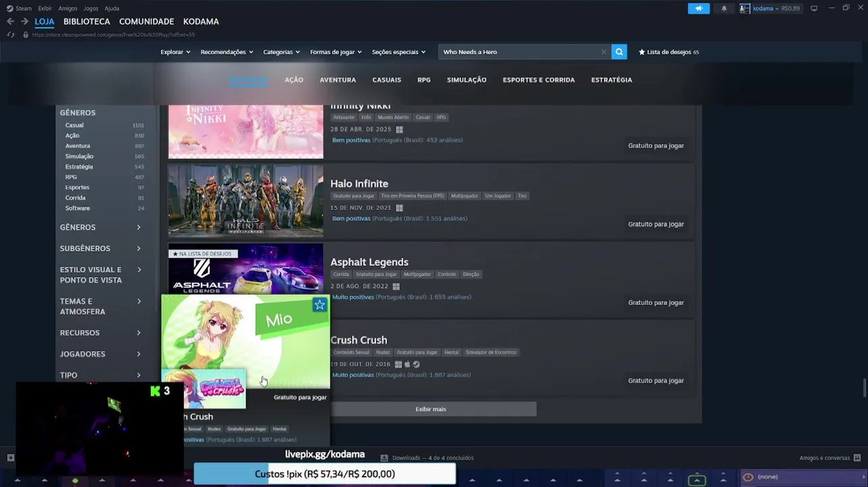Open the Recomendações dropdown
Screen dimensions: 868x487
click(227, 52)
